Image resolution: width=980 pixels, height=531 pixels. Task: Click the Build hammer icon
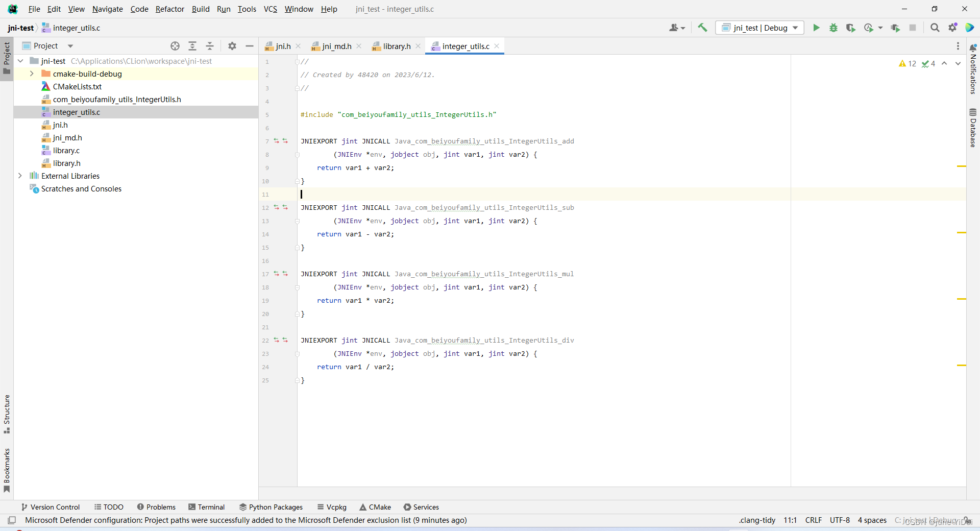click(x=703, y=28)
